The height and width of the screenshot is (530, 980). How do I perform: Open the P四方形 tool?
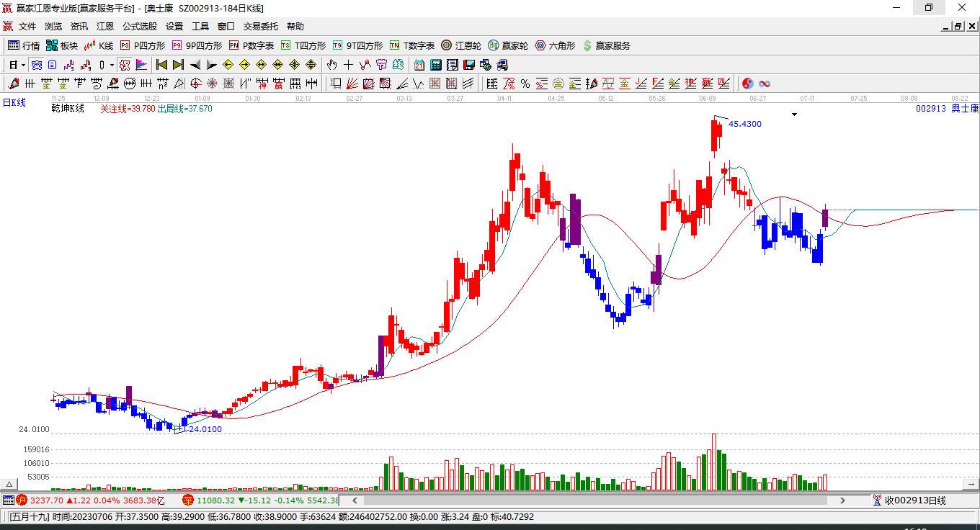click(x=143, y=45)
